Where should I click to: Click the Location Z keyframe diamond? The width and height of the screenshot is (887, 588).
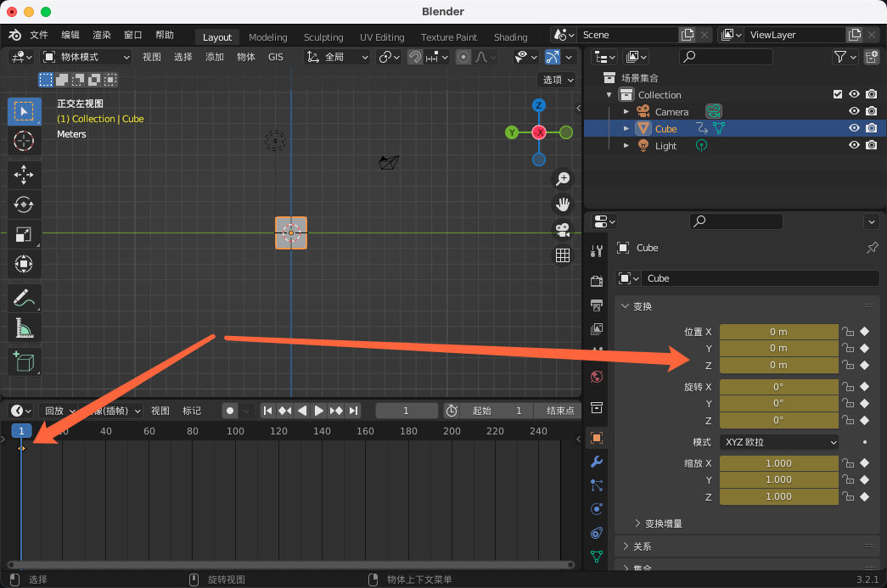(864, 365)
